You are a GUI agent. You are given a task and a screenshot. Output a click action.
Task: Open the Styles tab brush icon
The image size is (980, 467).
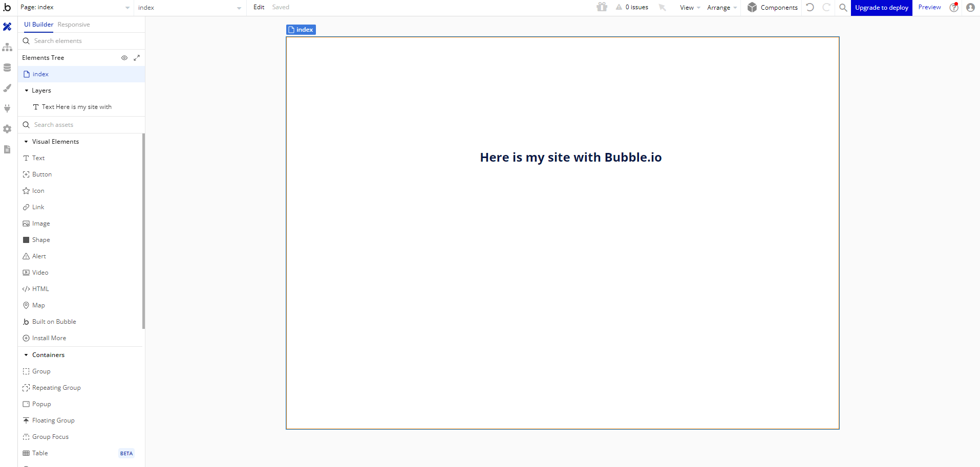point(7,88)
